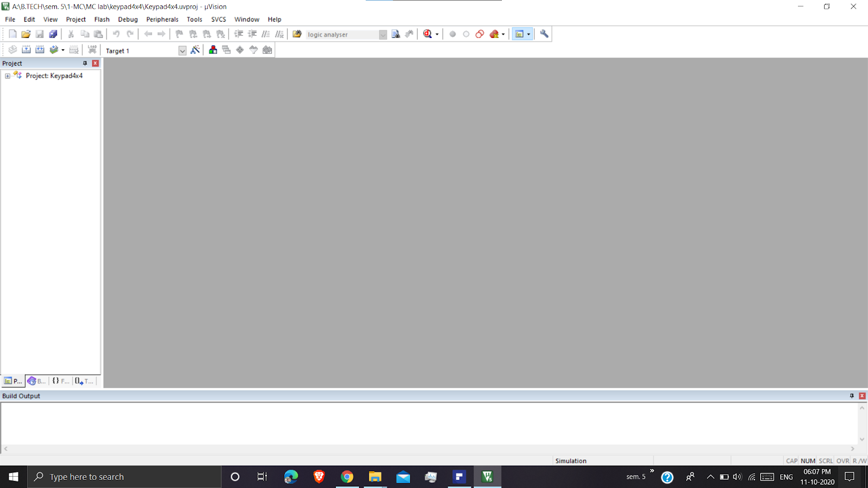Image resolution: width=868 pixels, height=488 pixels.
Task: Click Build Output horizontal scroll right arrow
Action: 853,449
